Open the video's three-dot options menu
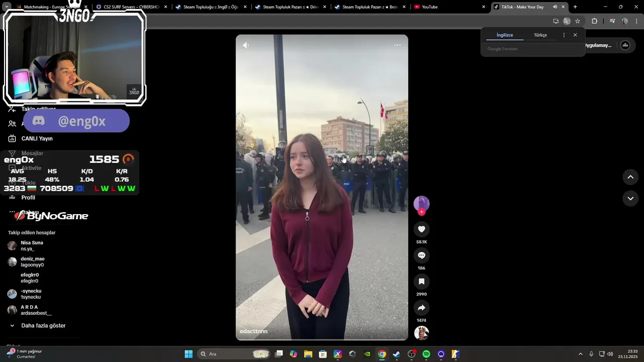 pyautogui.click(x=397, y=45)
